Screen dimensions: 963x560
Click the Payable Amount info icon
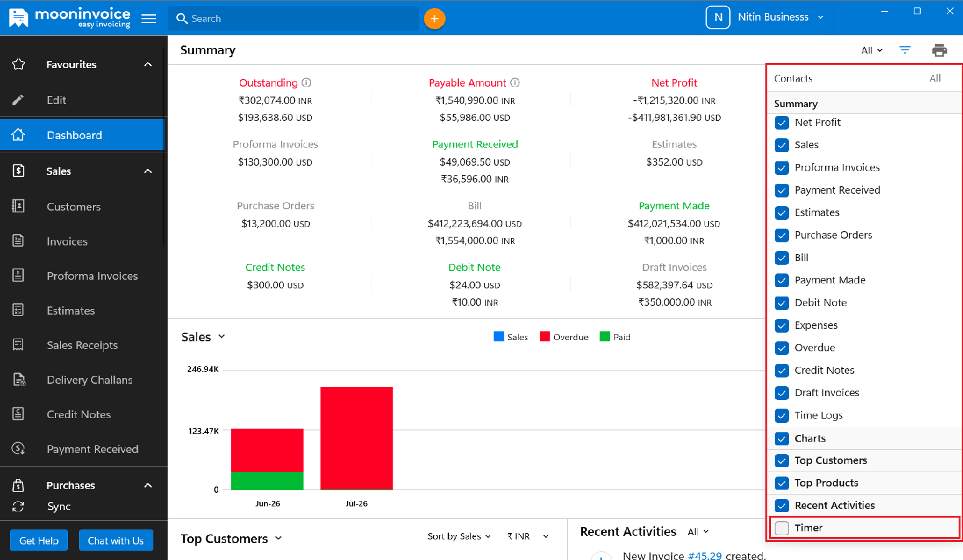515,82
